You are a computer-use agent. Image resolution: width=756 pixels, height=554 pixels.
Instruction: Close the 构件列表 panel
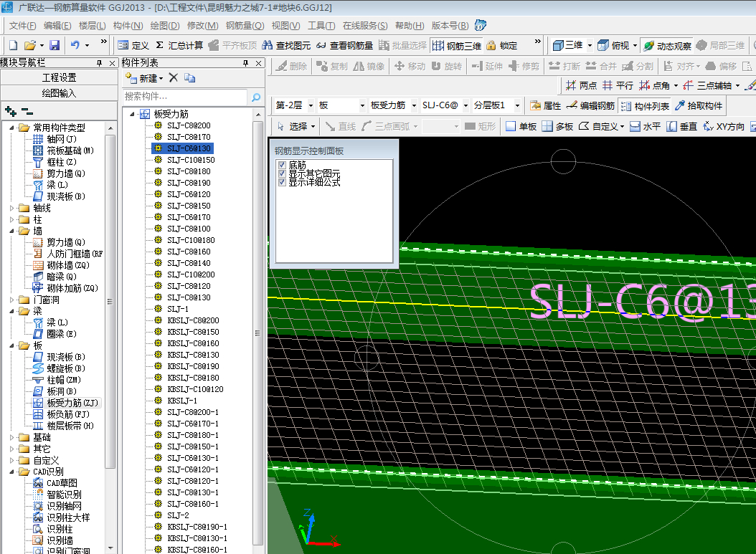pyautogui.click(x=258, y=63)
